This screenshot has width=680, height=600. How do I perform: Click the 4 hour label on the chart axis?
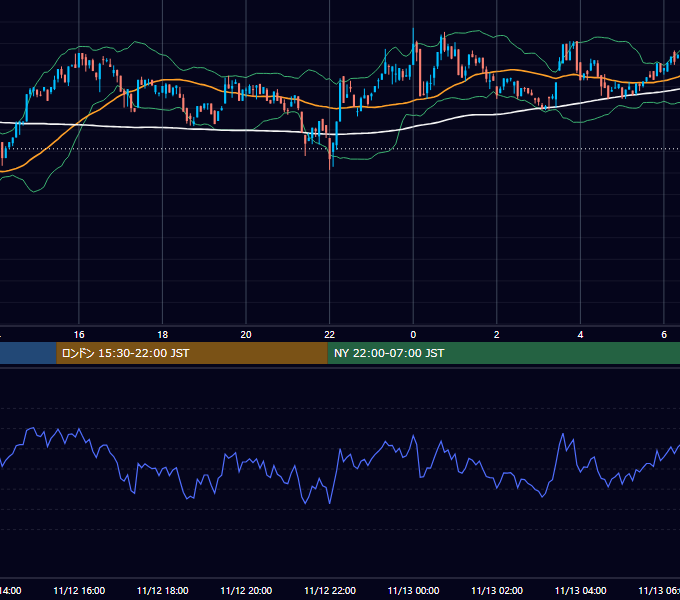click(x=580, y=335)
